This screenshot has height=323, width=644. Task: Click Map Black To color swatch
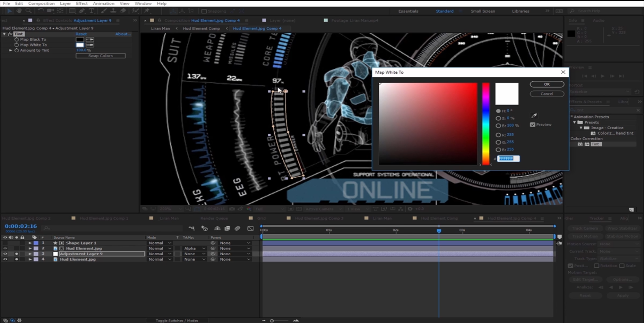[x=80, y=40]
